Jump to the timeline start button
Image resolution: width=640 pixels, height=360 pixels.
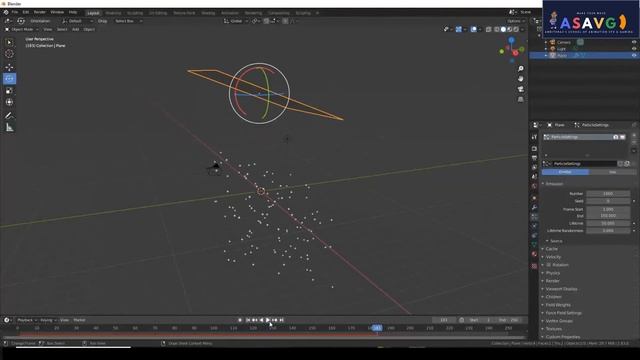(x=248, y=320)
